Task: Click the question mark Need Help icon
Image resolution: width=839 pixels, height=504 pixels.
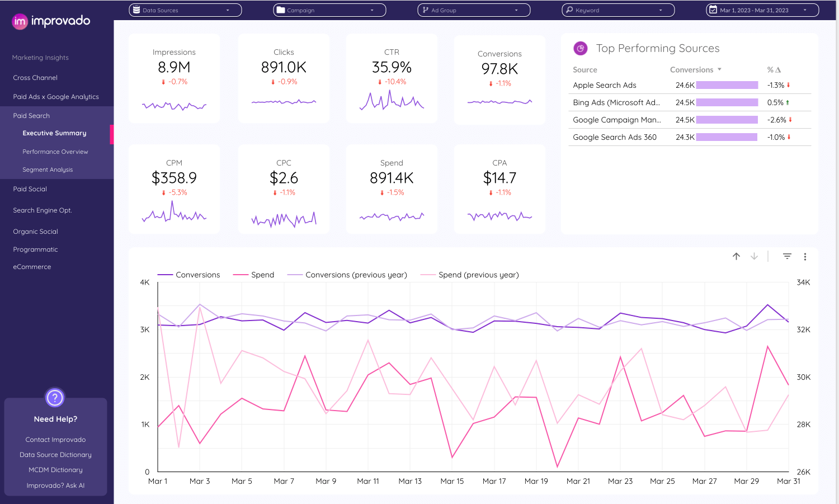Action: click(54, 398)
